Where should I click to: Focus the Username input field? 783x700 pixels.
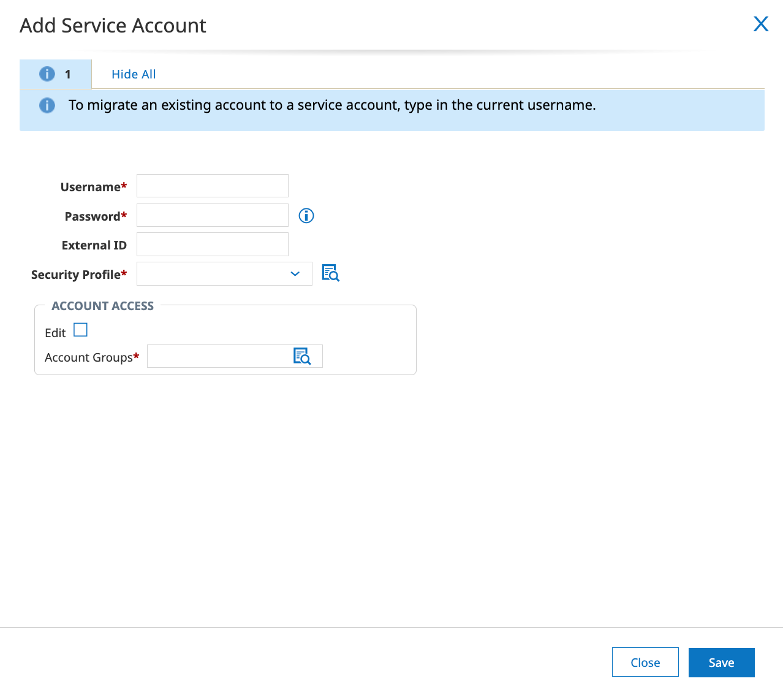coord(213,186)
